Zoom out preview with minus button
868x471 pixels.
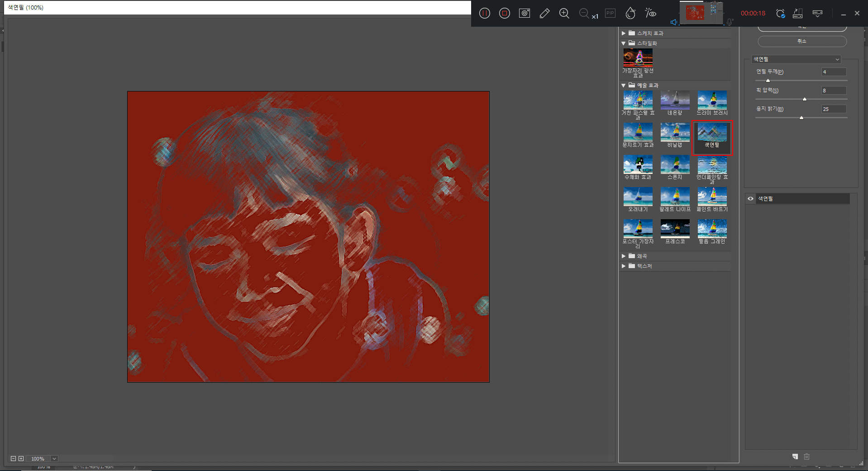tap(13, 459)
